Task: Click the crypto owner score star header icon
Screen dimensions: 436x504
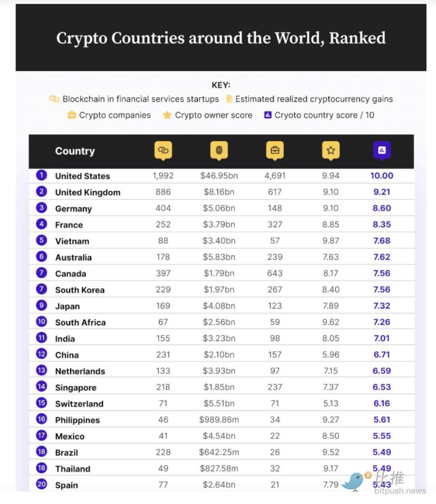Action: (331, 150)
